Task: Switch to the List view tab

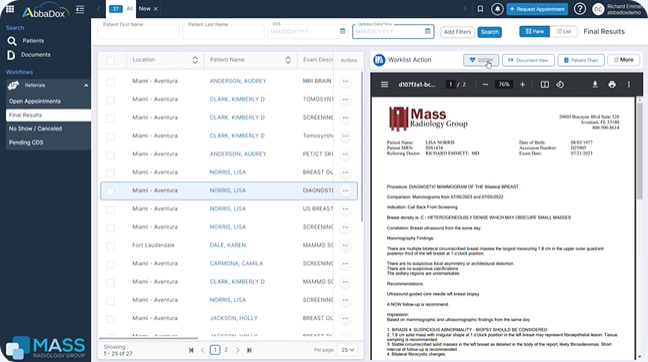Action: point(564,31)
